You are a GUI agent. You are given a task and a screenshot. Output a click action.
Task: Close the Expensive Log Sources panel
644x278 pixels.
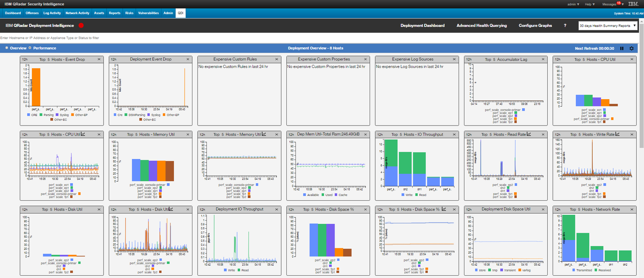coord(454,59)
